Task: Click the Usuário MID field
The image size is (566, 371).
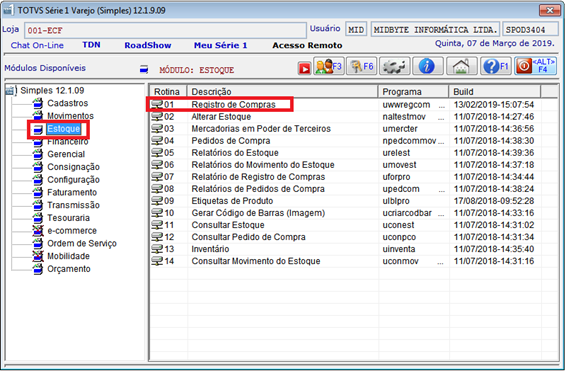Action: (356, 30)
